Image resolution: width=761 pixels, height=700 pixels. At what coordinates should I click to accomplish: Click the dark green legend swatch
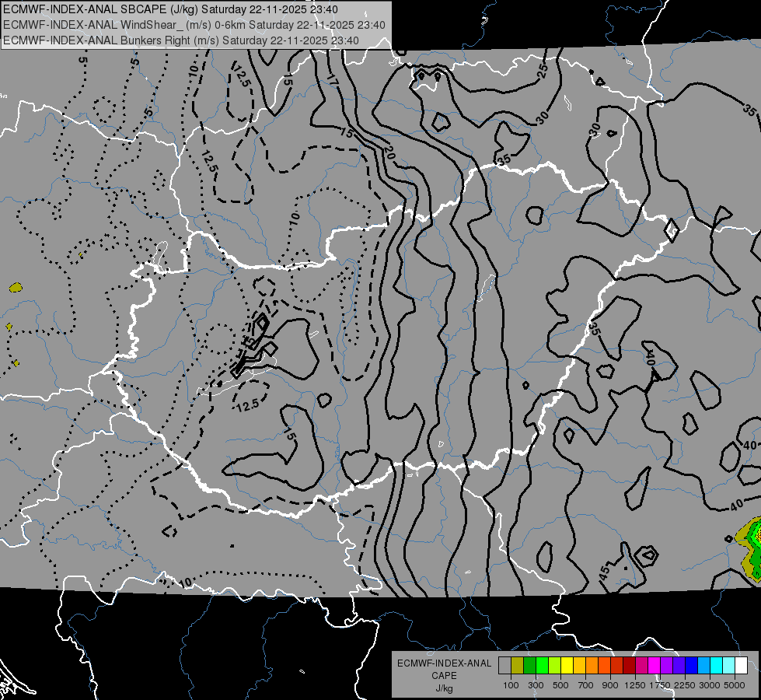[x=529, y=666]
